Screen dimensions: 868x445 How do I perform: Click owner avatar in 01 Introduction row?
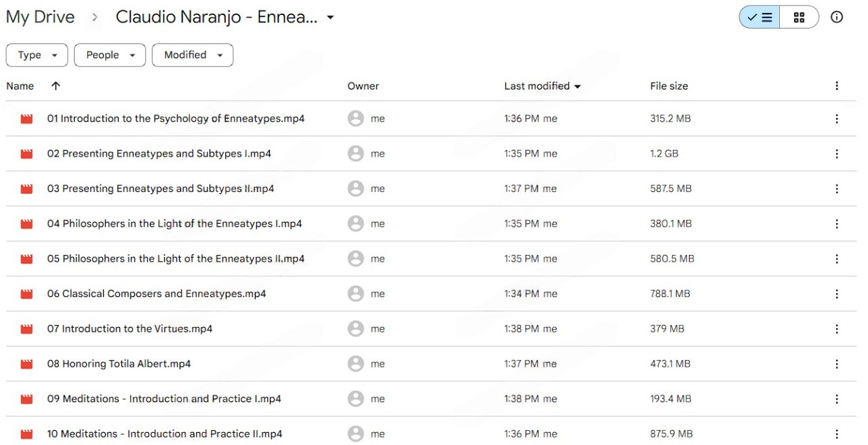[355, 119]
